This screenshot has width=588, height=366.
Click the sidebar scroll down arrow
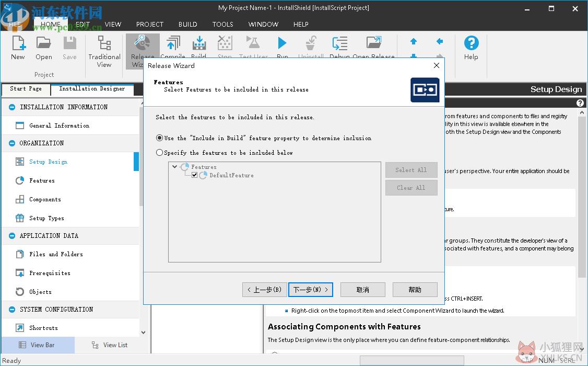click(143, 333)
